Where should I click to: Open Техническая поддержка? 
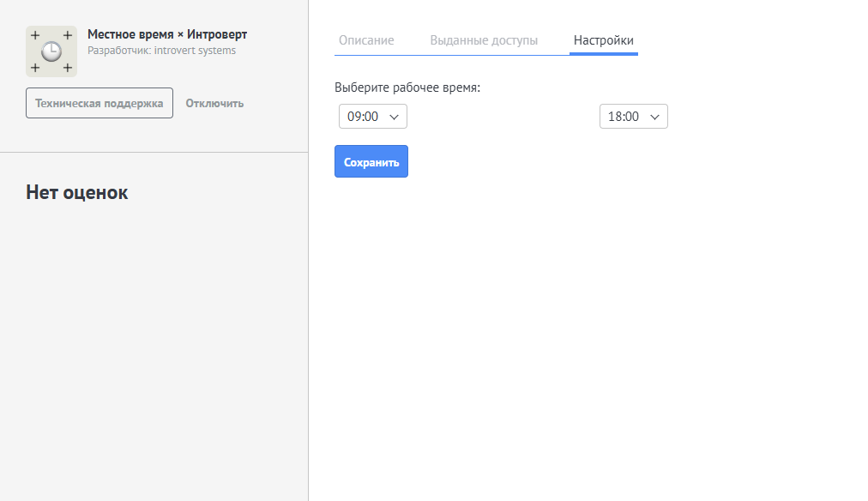pos(99,103)
